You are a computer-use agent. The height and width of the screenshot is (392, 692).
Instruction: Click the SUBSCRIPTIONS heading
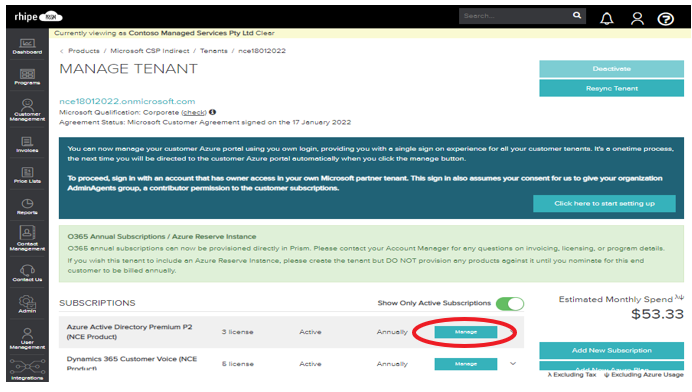click(x=97, y=303)
